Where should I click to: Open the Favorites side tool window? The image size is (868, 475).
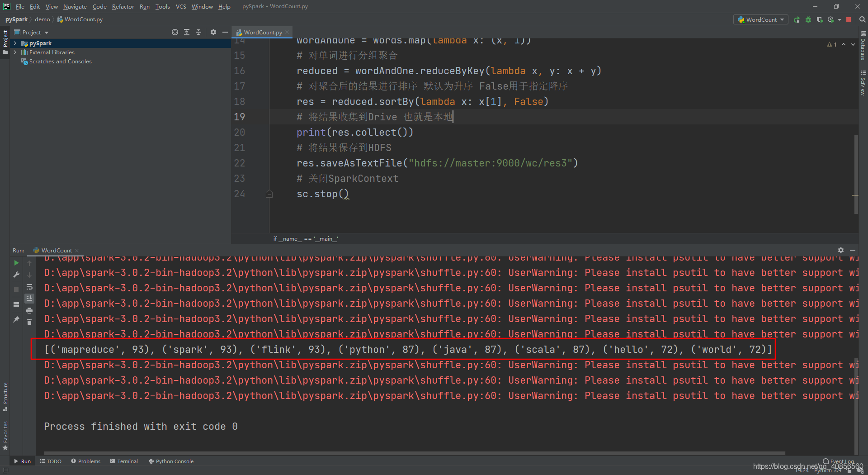point(5,436)
